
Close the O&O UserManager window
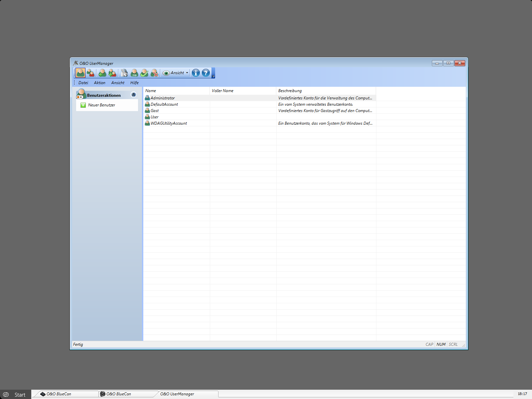(460, 63)
